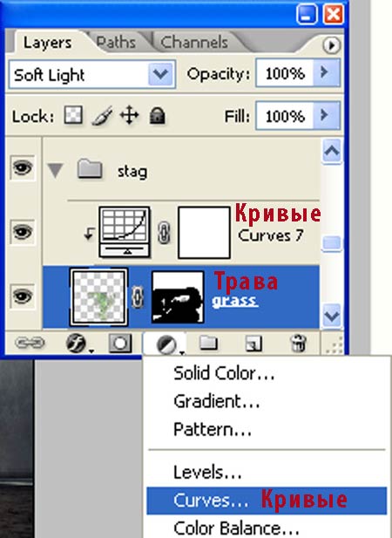Click the delete layer trash icon

[x=298, y=343]
